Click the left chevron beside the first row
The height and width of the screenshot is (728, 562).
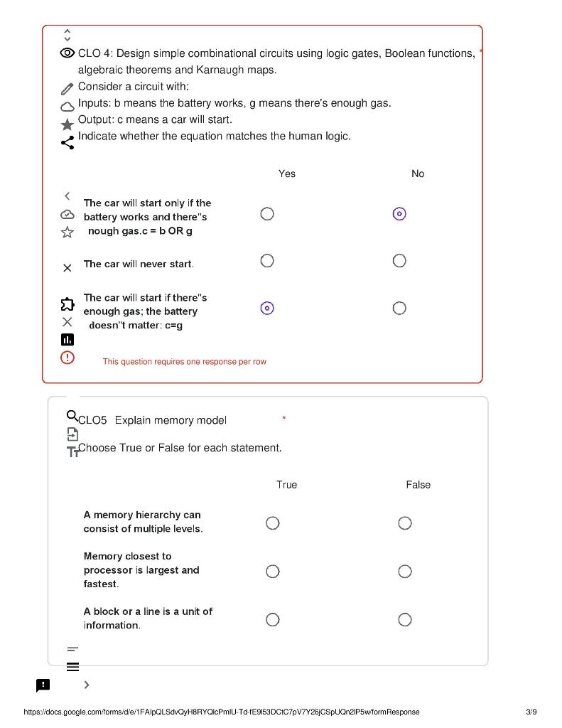pos(67,196)
